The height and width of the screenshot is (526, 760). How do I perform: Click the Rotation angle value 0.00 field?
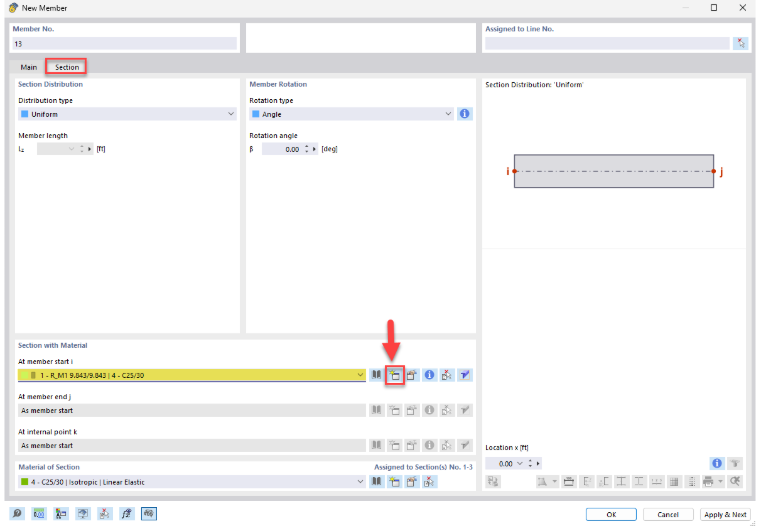[x=282, y=149]
